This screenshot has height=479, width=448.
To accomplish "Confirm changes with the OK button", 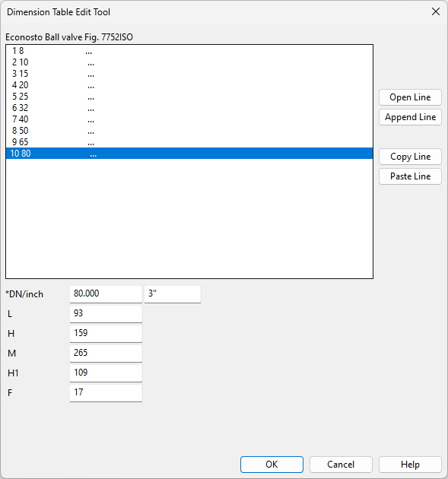I will [x=272, y=465].
